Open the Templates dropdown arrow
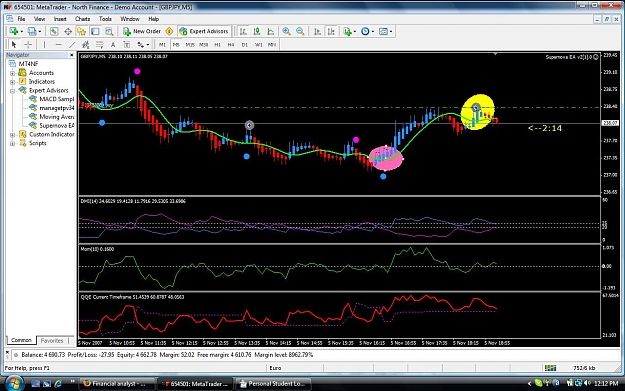 (391, 31)
